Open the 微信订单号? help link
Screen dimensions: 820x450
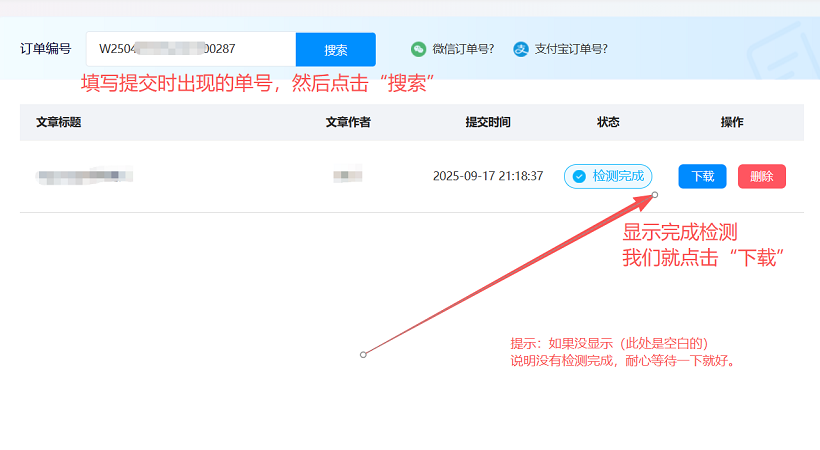point(463,49)
